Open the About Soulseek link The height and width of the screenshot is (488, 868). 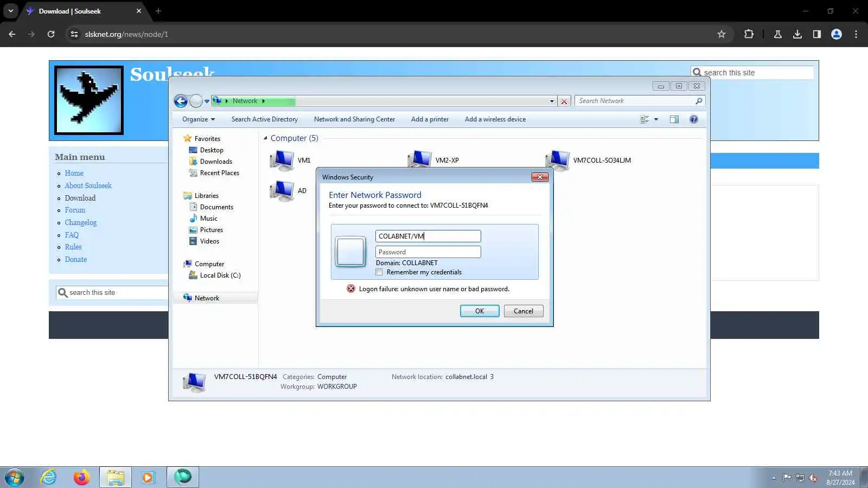[88, 185]
